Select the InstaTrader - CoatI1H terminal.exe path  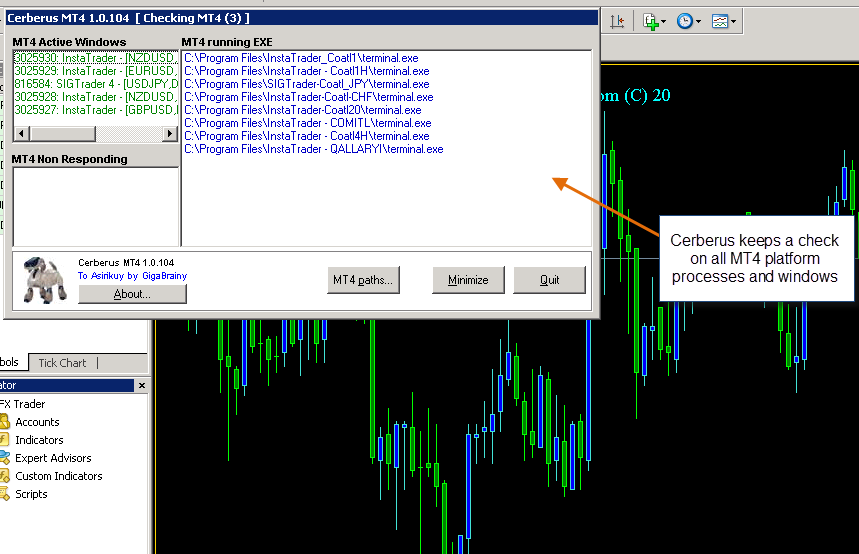pyautogui.click(x=307, y=71)
